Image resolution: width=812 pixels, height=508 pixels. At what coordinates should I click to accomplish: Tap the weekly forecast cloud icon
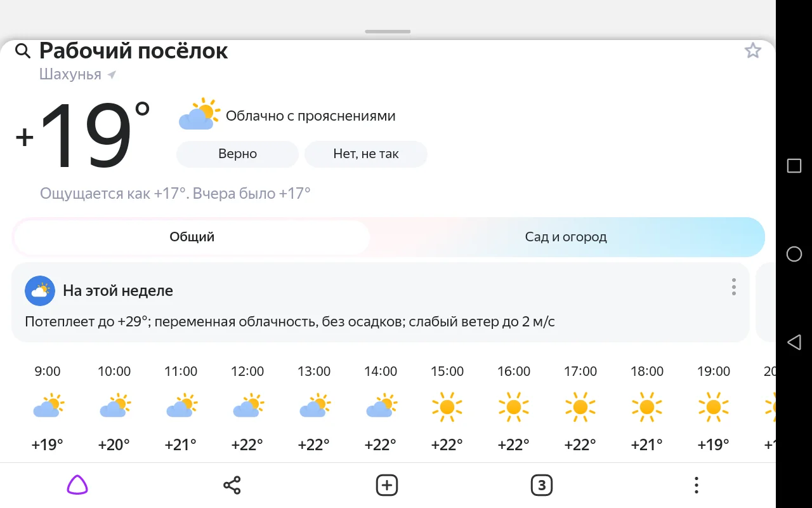40,290
